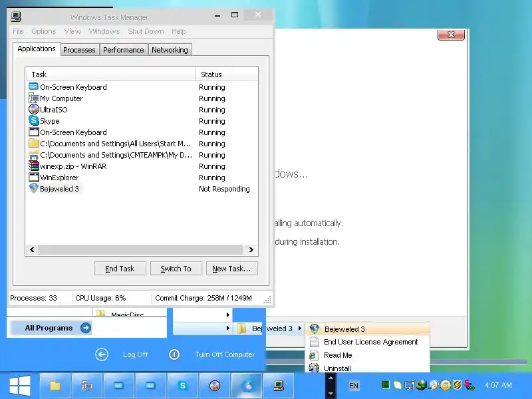532x399 pixels.
Task: Click the Read Me Internet Explorer icon
Action: click(313, 355)
